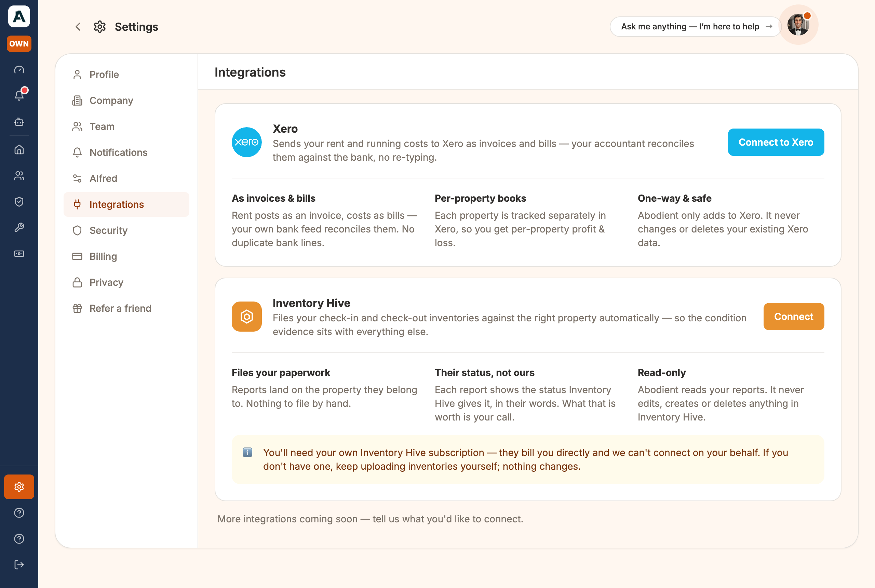The height and width of the screenshot is (588, 875).
Task: Click the Refer a friend gift icon
Action: pos(77,308)
